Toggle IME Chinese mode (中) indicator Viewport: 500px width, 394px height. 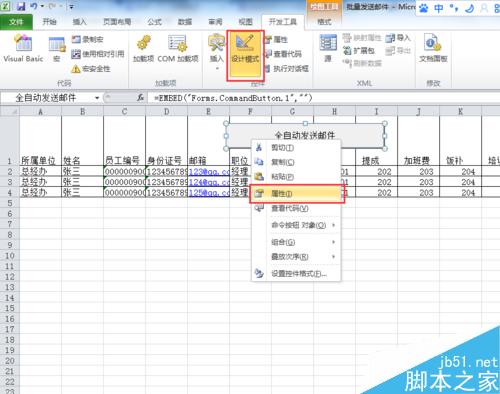tap(439, 8)
